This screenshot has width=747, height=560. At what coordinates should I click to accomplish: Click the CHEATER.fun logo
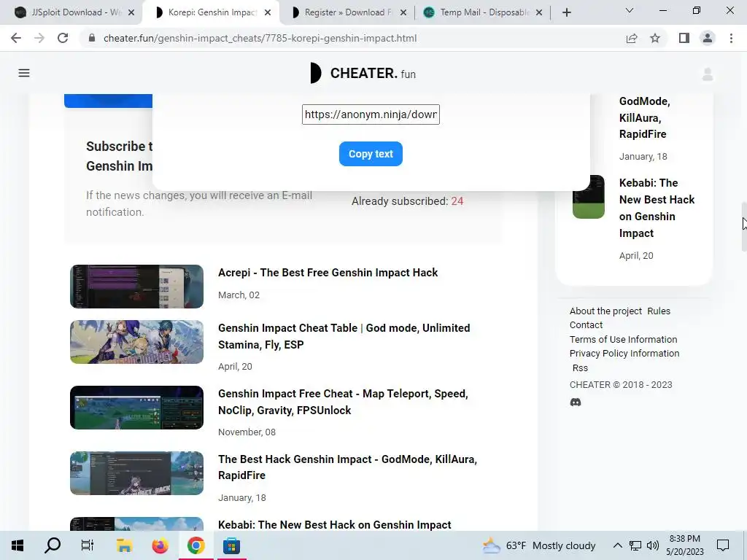pyautogui.click(x=363, y=74)
